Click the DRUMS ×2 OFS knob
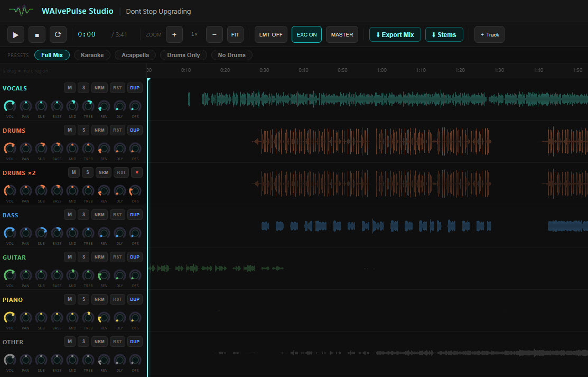Screen dimensions: 588x377 (x=135, y=191)
